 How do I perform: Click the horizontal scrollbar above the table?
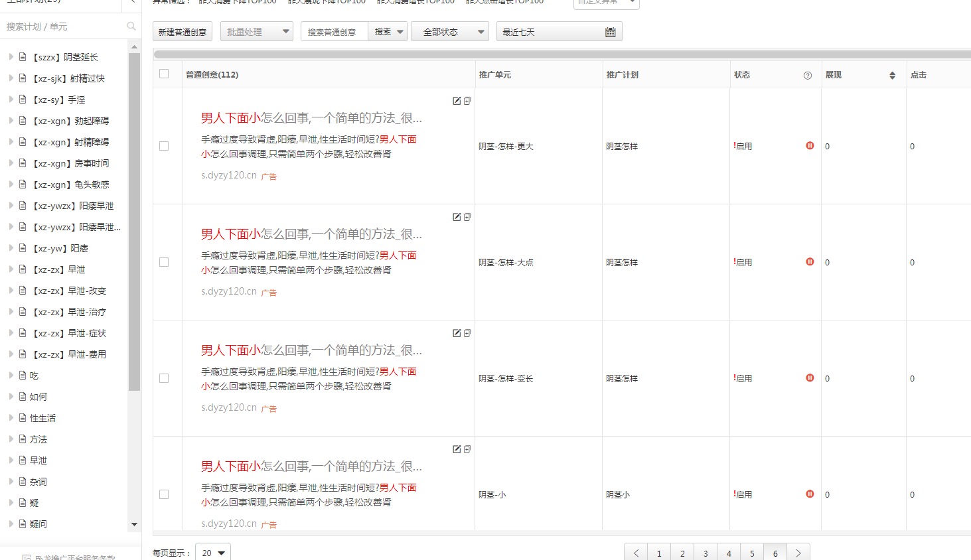[558, 54]
